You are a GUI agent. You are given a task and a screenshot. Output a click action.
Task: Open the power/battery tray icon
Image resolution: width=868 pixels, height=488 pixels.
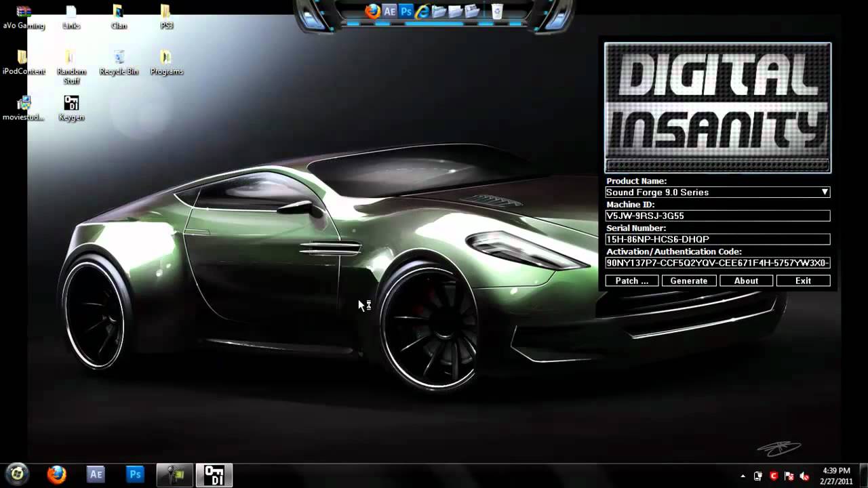pyautogui.click(x=758, y=476)
